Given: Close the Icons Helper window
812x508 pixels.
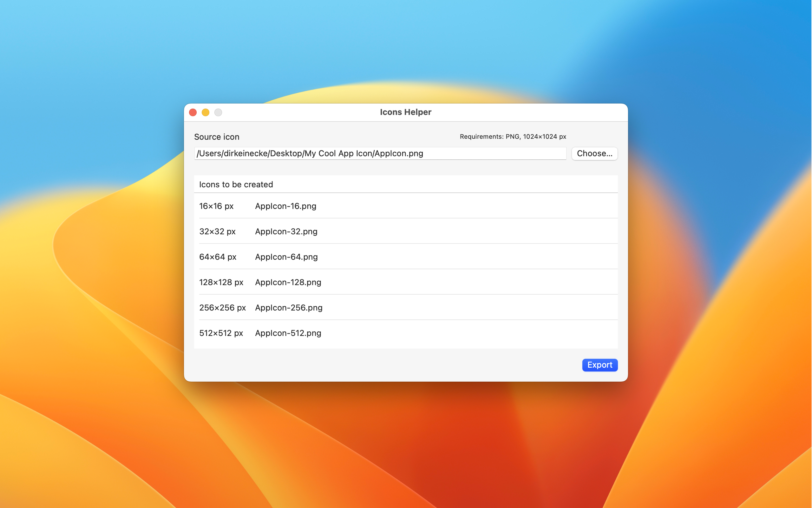Looking at the screenshot, I should click(193, 112).
